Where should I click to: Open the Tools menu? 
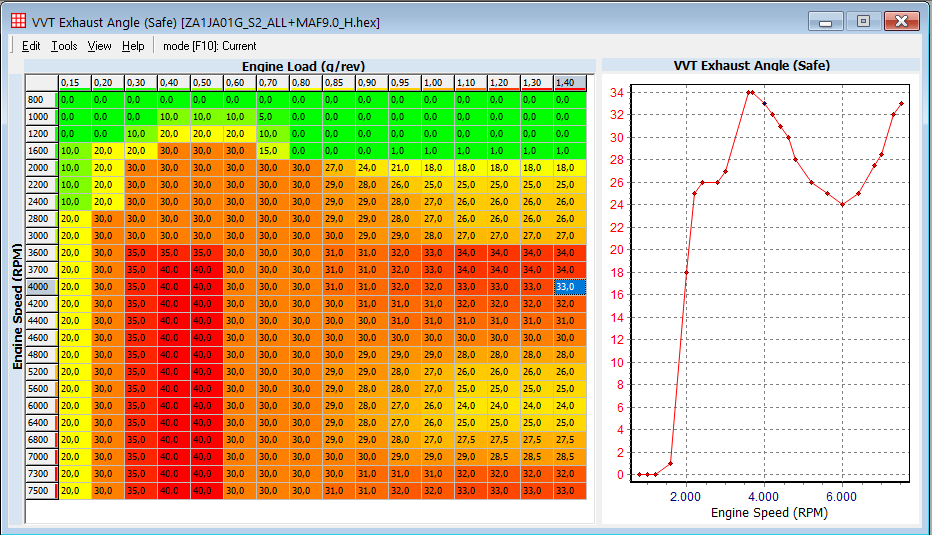[x=64, y=45]
